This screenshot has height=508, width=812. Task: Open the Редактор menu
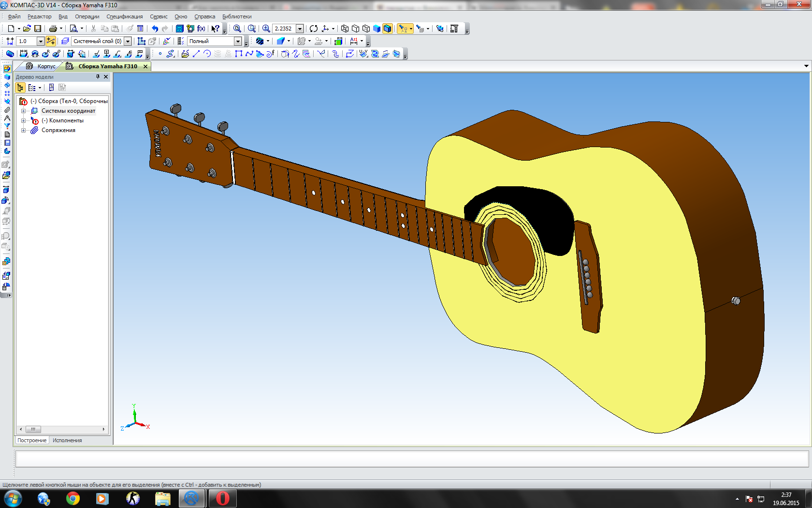tap(39, 16)
